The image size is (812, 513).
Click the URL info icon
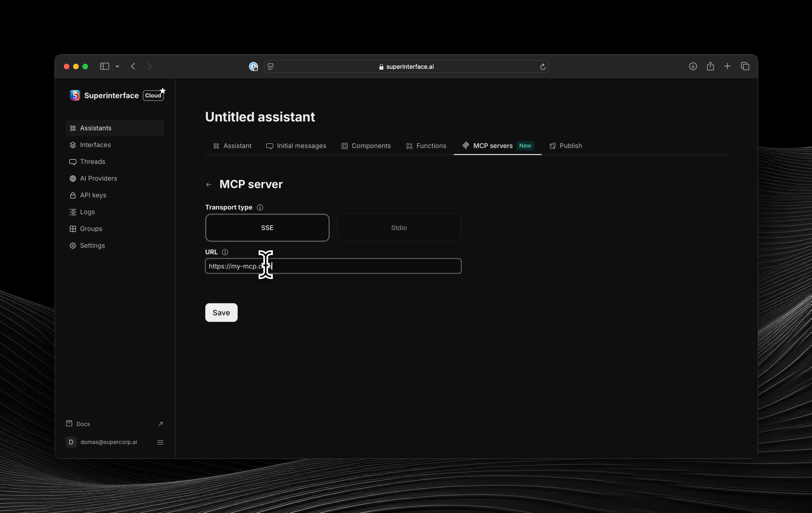pyautogui.click(x=225, y=252)
